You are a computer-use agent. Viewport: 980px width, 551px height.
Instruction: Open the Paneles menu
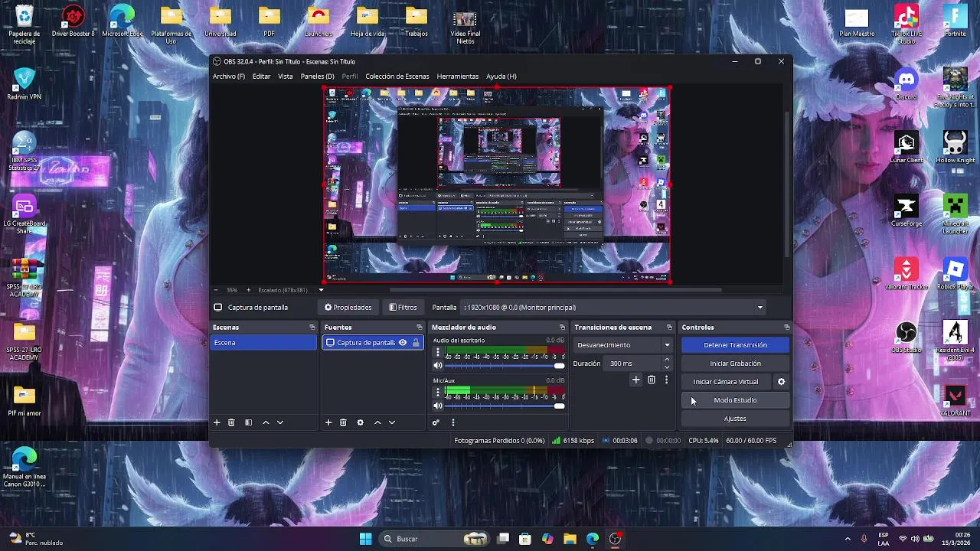click(x=318, y=77)
